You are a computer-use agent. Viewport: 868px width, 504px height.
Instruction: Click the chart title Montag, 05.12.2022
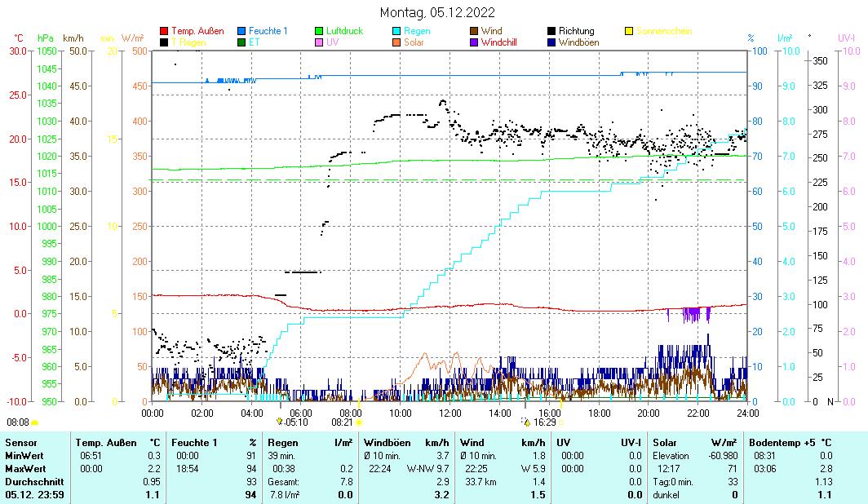click(437, 12)
